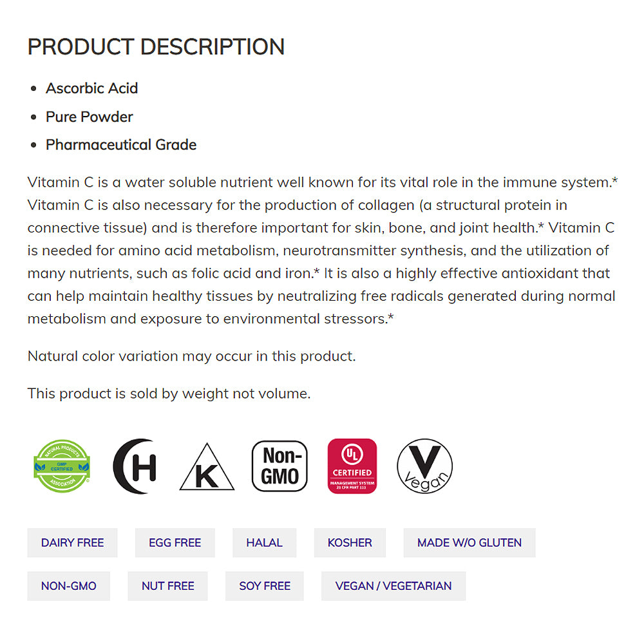Click the black-outlined Non-GMO square badge
644x644 pixels.
click(279, 466)
